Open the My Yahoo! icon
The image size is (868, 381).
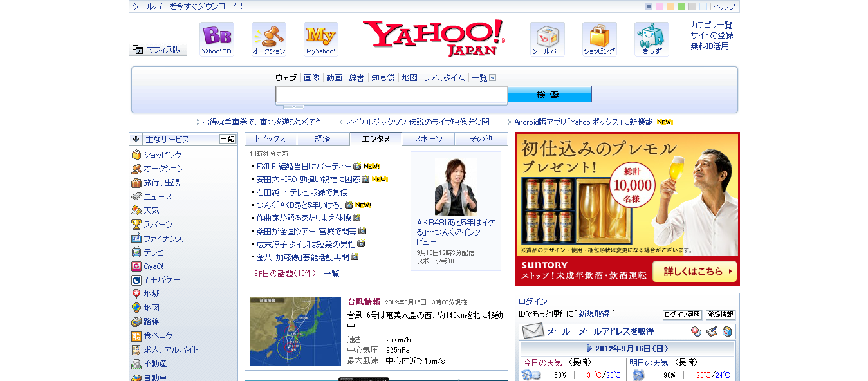321,39
